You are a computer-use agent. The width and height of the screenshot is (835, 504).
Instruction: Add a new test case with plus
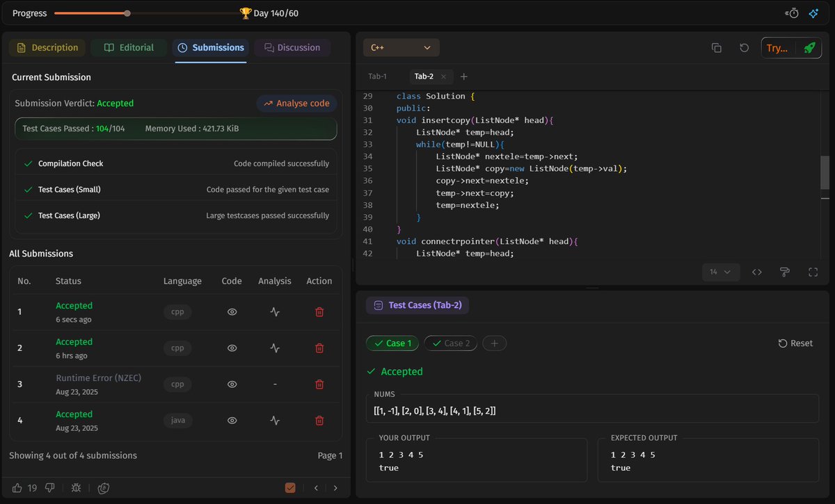coord(494,343)
